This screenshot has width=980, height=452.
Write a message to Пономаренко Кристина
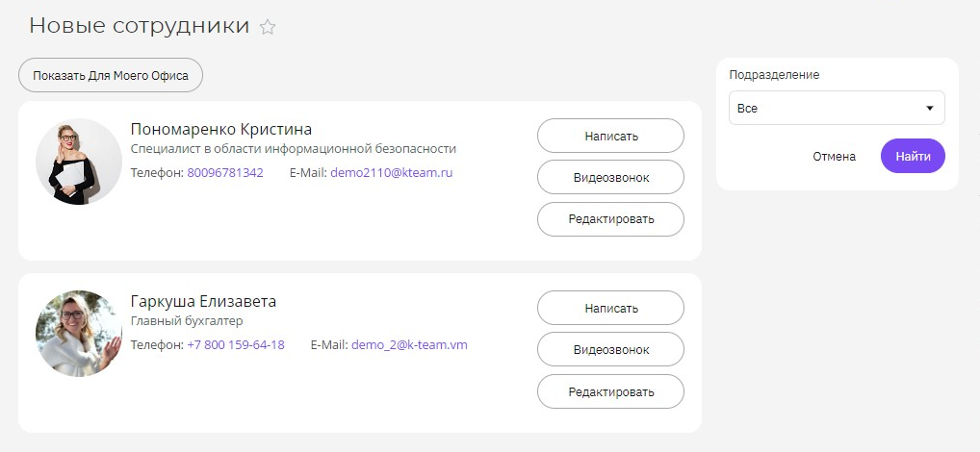(610, 137)
